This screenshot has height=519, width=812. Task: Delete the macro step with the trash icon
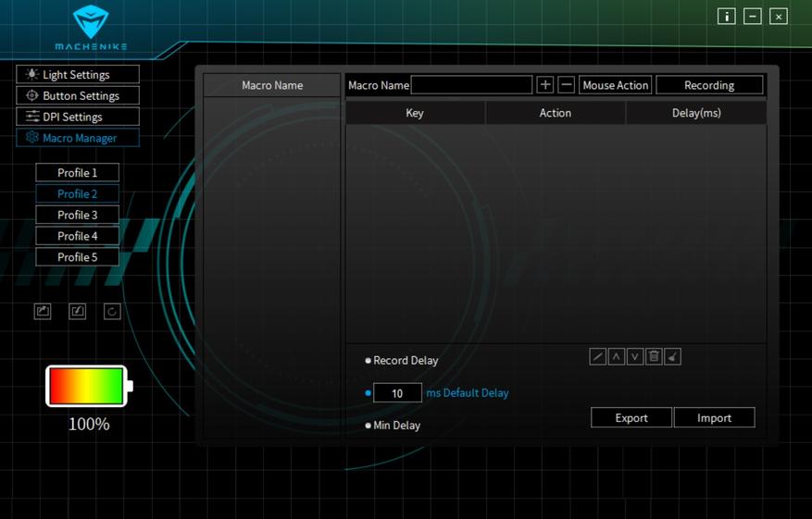click(x=654, y=357)
